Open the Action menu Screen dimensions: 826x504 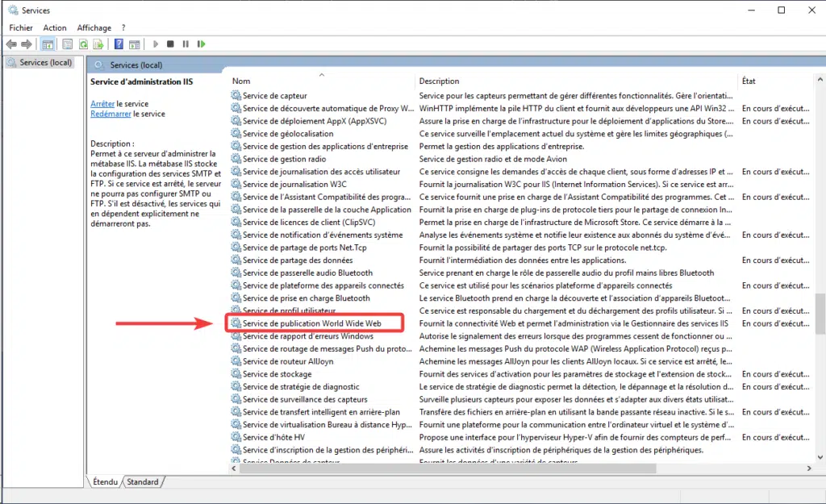pyautogui.click(x=55, y=27)
